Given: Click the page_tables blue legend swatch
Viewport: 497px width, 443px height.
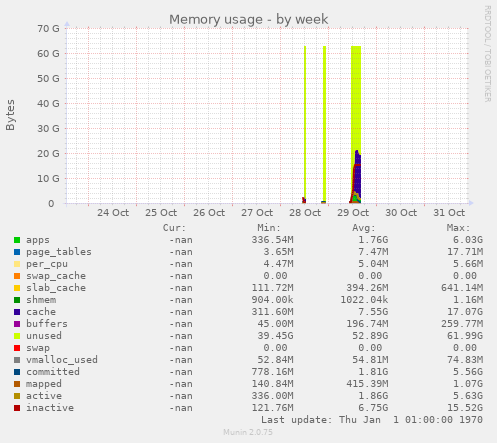Looking at the screenshot, I should coord(17,252).
